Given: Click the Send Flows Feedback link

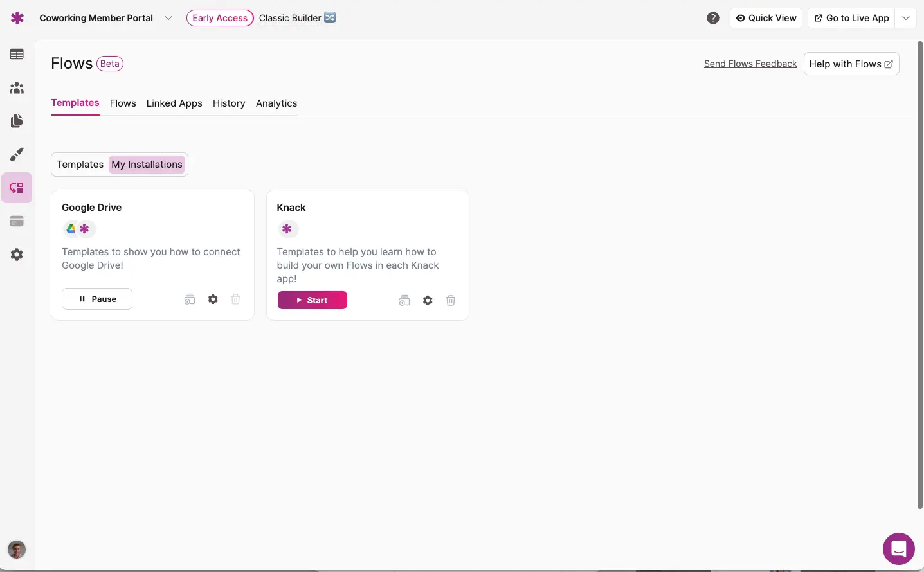Looking at the screenshot, I should pos(750,64).
